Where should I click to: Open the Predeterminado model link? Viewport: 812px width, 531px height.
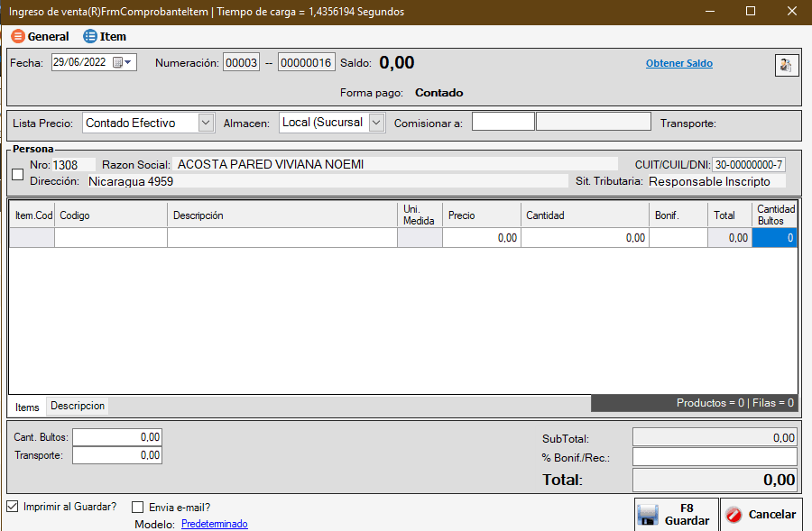[x=214, y=524]
